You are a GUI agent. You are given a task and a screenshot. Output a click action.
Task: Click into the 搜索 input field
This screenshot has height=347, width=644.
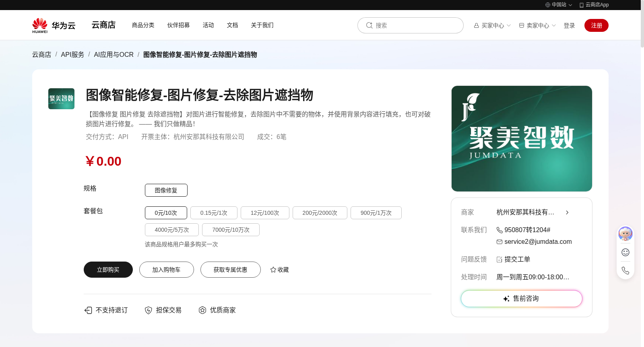click(411, 25)
